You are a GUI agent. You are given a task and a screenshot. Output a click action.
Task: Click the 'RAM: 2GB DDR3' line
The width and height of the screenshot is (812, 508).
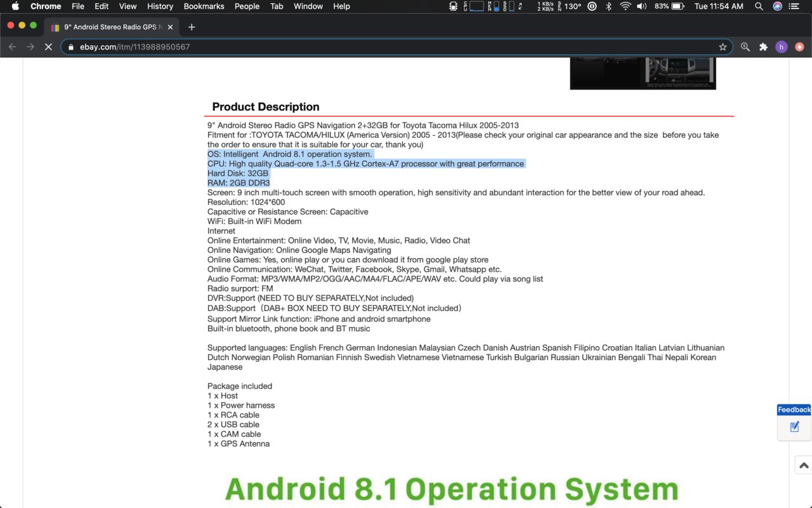[x=239, y=183]
